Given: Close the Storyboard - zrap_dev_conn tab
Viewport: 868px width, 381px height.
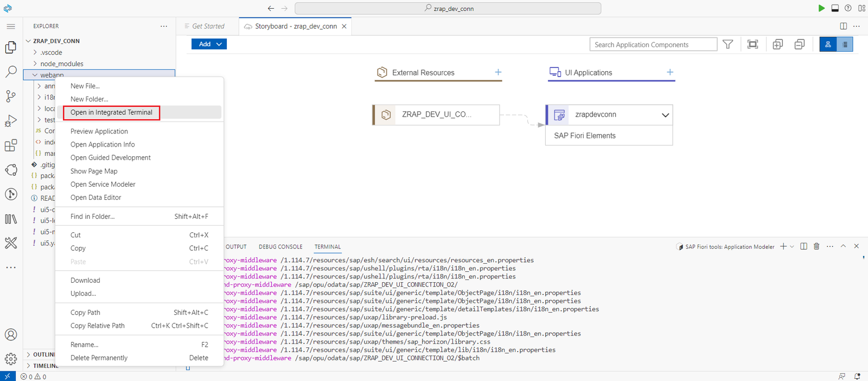Looking at the screenshot, I should (x=344, y=26).
